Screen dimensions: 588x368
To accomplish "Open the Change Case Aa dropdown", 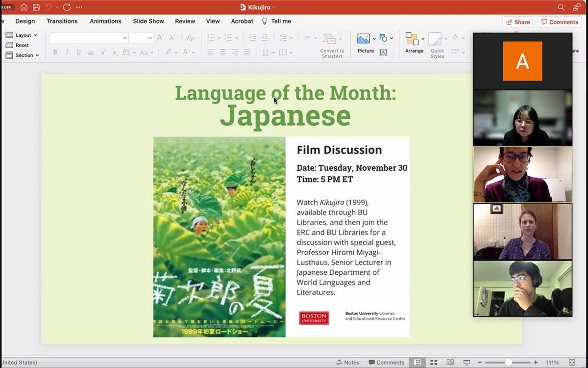I will pos(147,52).
